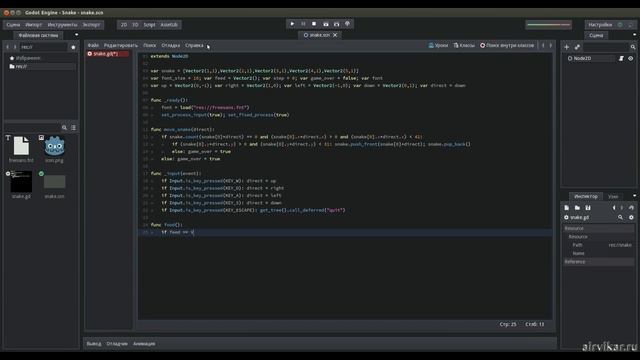Click the res:// path field
This screenshot has height=360, width=640.
(43, 47)
